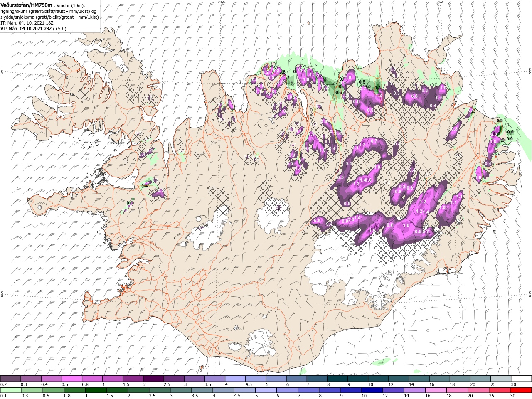Pick the white 30 swatch in upper legend row
This screenshot has width=532, height=399.
coord(521,379)
